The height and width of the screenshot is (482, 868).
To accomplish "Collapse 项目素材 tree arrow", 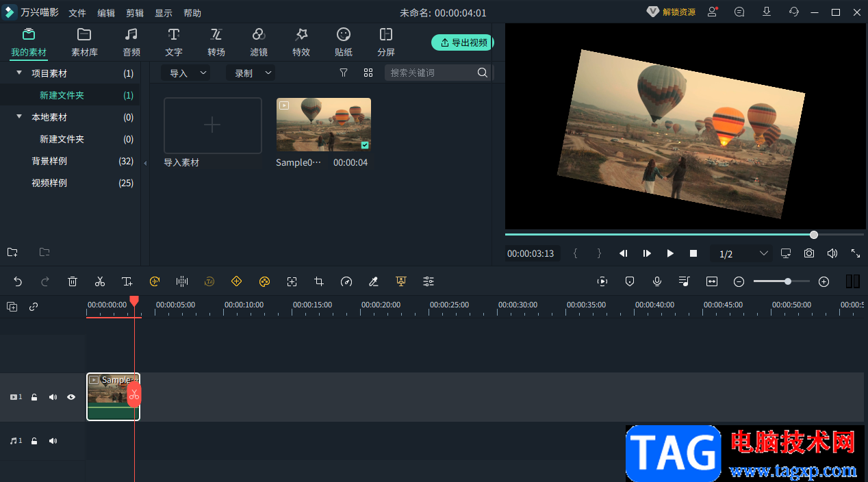I will (x=19, y=73).
